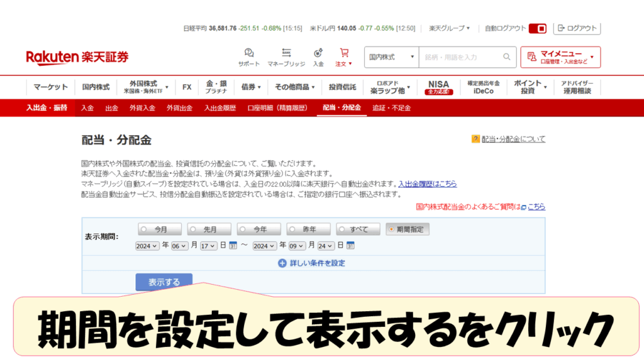This screenshot has height=362, width=644.
Task: Open the end month 09 dropdown
Action: [x=297, y=246]
